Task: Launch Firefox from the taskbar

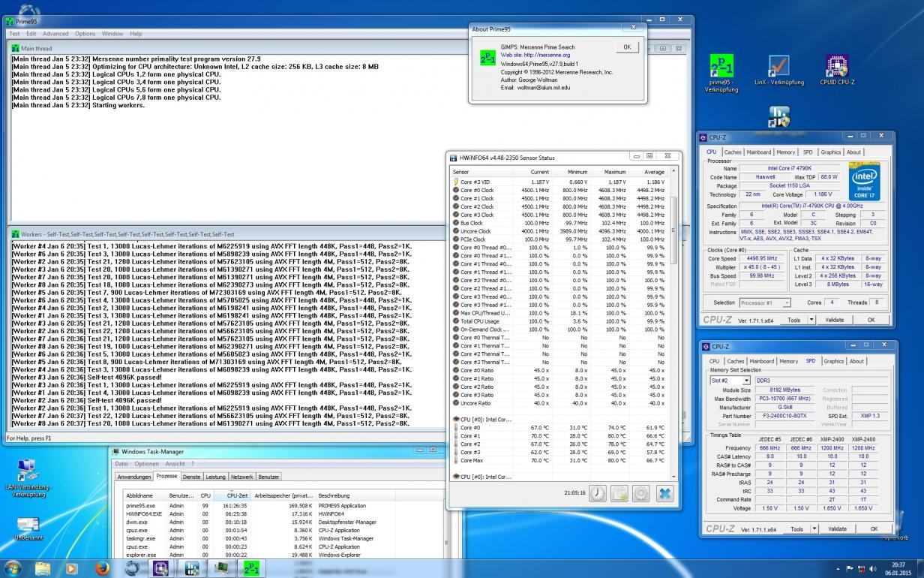Action: pyautogui.click(x=103, y=568)
